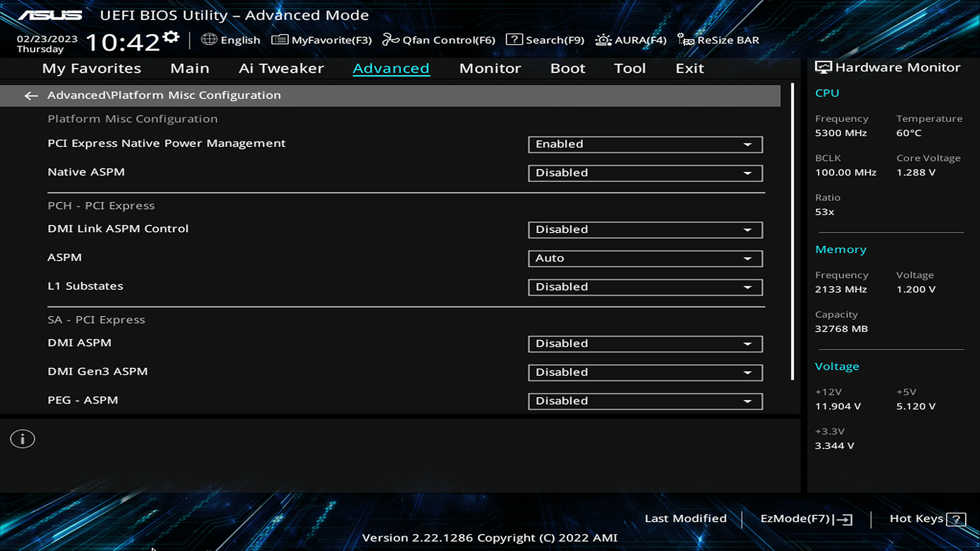
Task: Click the Search(F9) question icon
Action: point(514,40)
